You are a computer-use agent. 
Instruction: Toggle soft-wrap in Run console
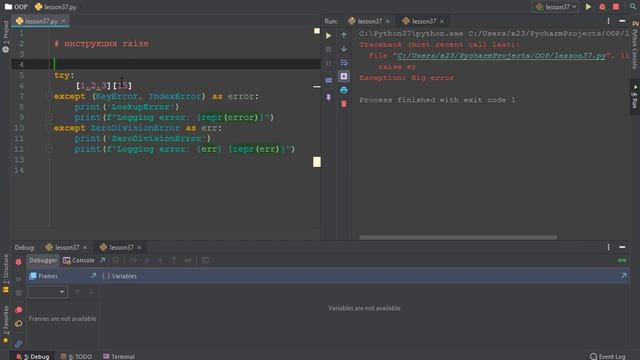[344, 63]
